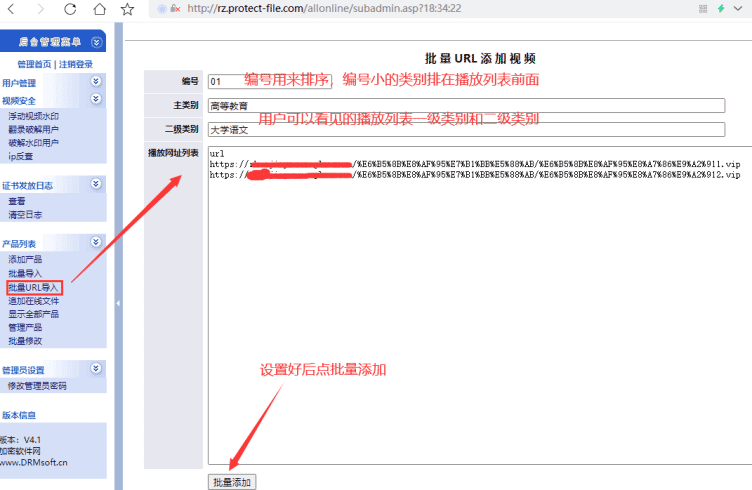Bookmark page with the star icon
752x490 pixels.
[127, 9]
